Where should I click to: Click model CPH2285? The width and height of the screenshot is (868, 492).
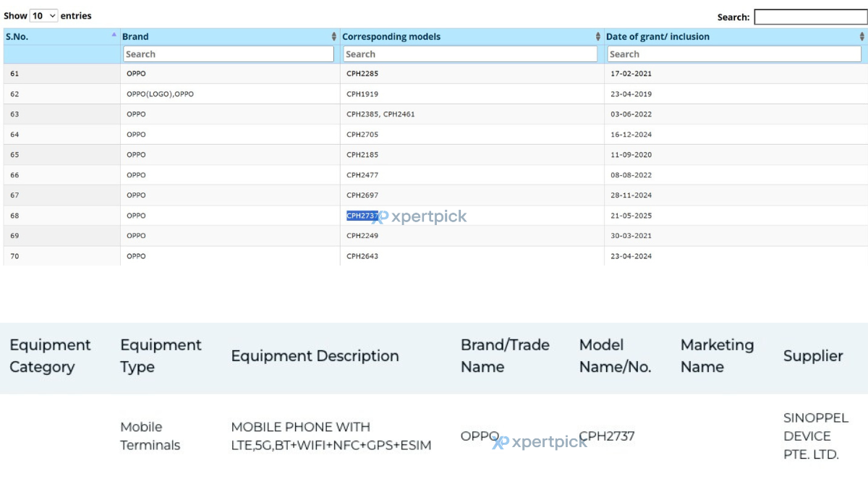pyautogui.click(x=362, y=74)
